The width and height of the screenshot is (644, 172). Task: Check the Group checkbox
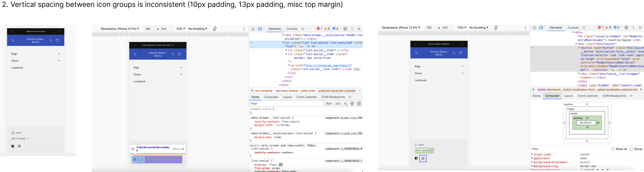coord(631,149)
